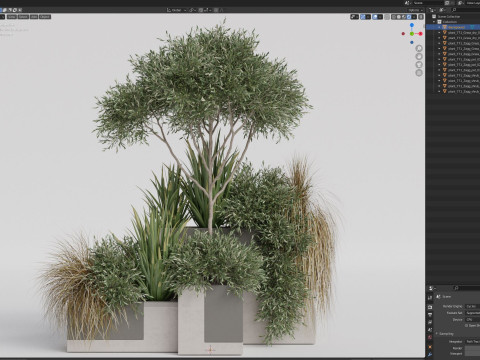The width and height of the screenshot is (480, 360).
Task: Click the dark blue negative Z gizmo ball
Action: 412,42
